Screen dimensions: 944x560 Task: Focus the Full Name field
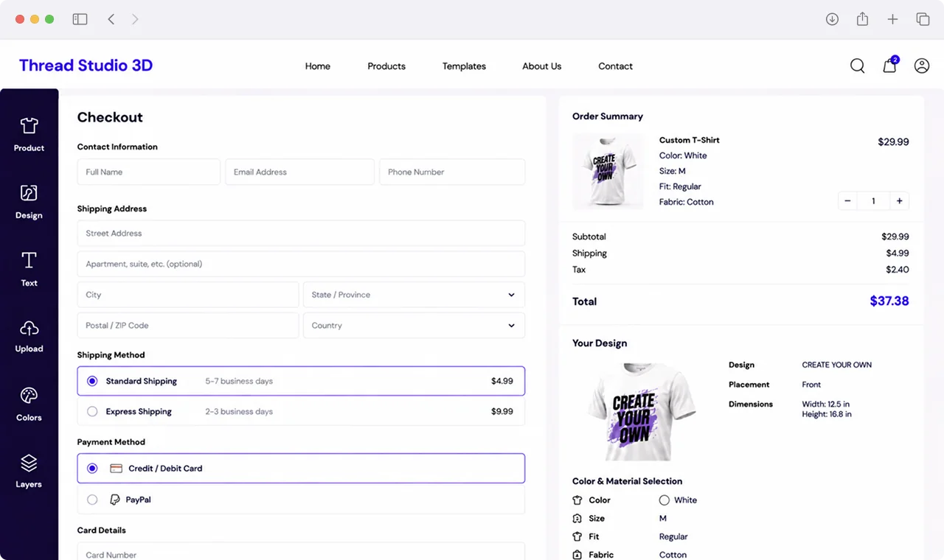click(x=149, y=172)
